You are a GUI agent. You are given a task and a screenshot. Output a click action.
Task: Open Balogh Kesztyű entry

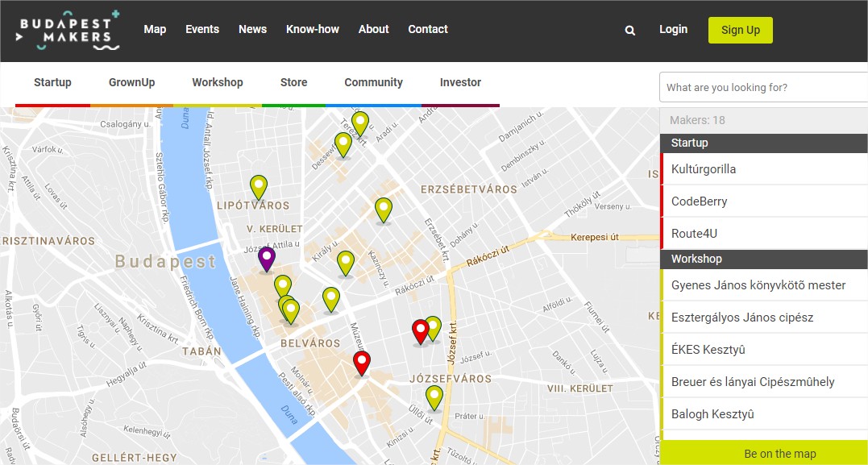point(764,414)
